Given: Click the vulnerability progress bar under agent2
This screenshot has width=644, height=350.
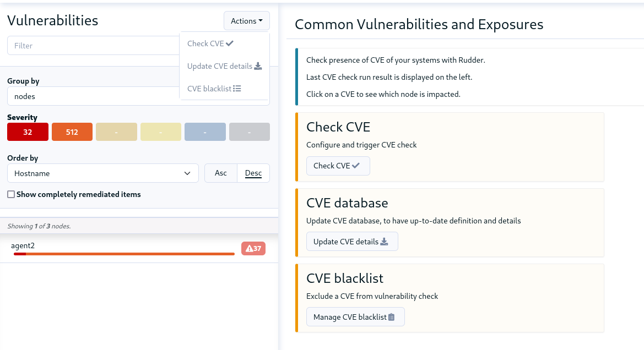Looking at the screenshot, I should pyautogui.click(x=124, y=254).
